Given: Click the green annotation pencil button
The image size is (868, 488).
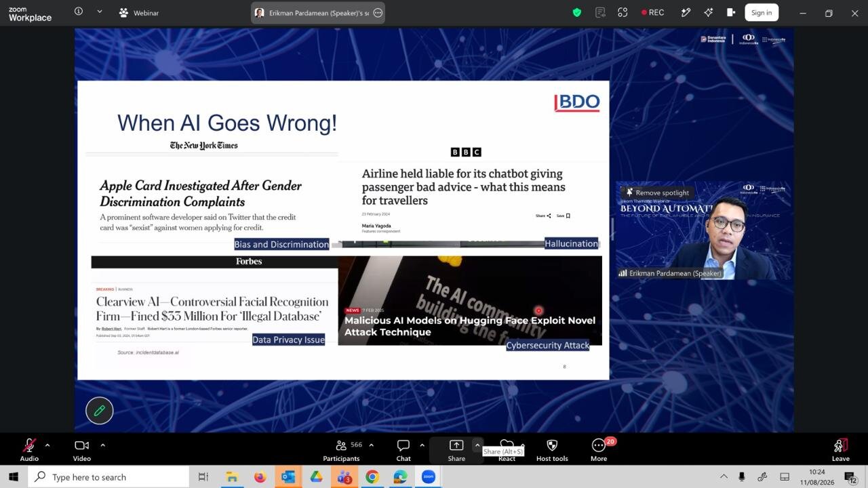Looking at the screenshot, I should click(100, 411).
